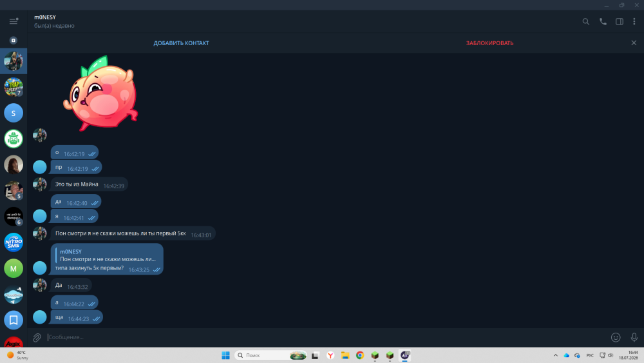Select the 'Да' message at 16:43:32
The width and height of the screenshot is (644, 363).
(x=71, y=285)
